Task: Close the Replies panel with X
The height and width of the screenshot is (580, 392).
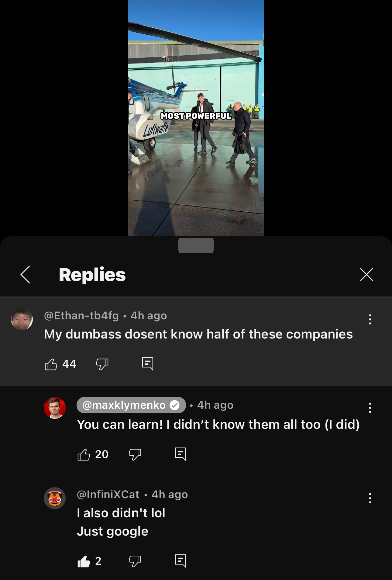Action: [x=366, y=275]
